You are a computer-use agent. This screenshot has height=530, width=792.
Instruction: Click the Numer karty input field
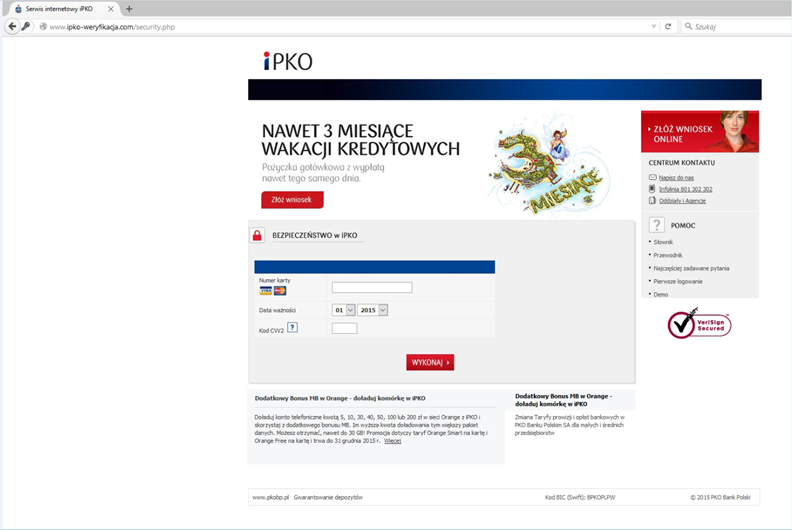(372, 287)
